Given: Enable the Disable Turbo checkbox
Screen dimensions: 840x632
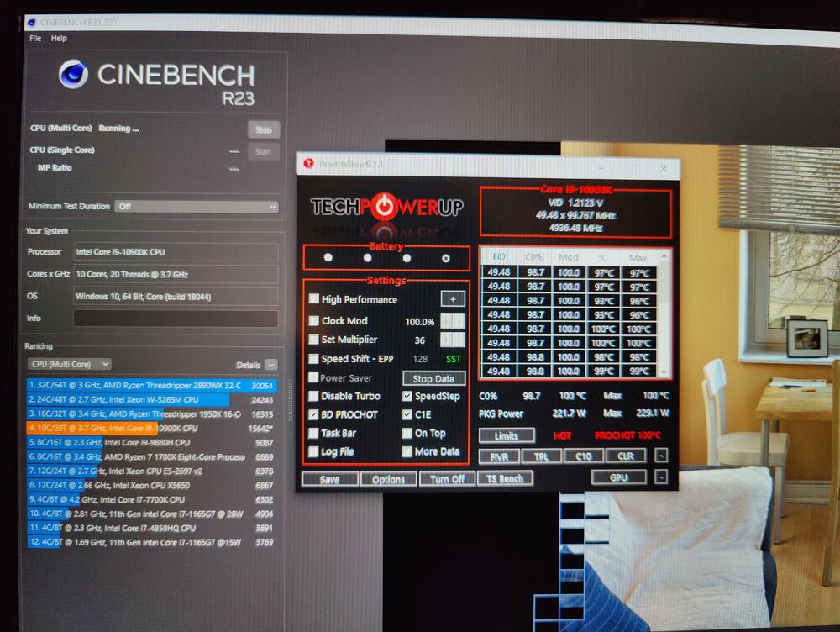Looking at the screenshot, I should (x=314, y=396).
